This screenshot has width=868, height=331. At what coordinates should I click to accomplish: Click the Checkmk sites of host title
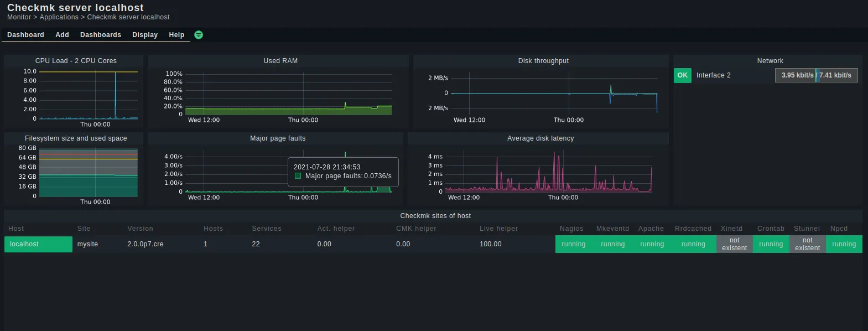coord(435,216)
